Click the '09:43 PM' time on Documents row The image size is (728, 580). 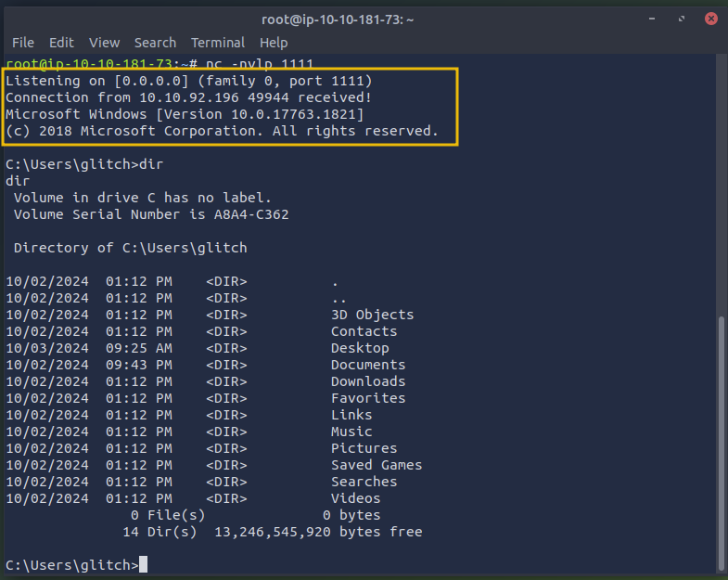[x=139, y=366]
